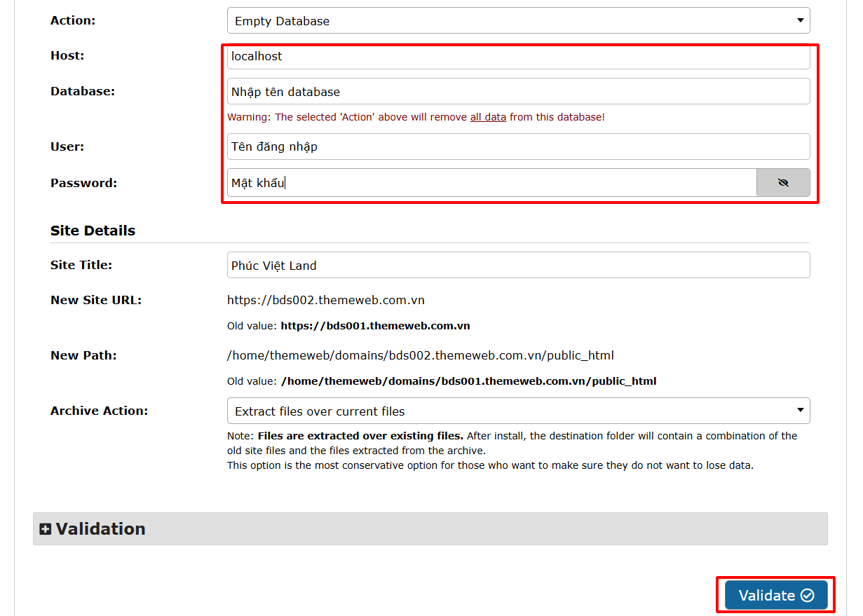
Task: Click the checkmark icon on the Validate button
Action: (808, 596)
